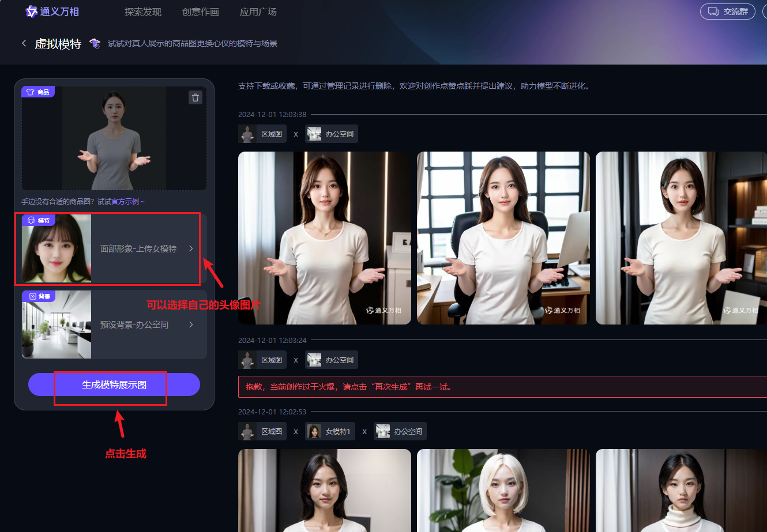The width and height of the screenshot is (767, 532).
Task: Click the 交流群 button
Action: point(727,12)
